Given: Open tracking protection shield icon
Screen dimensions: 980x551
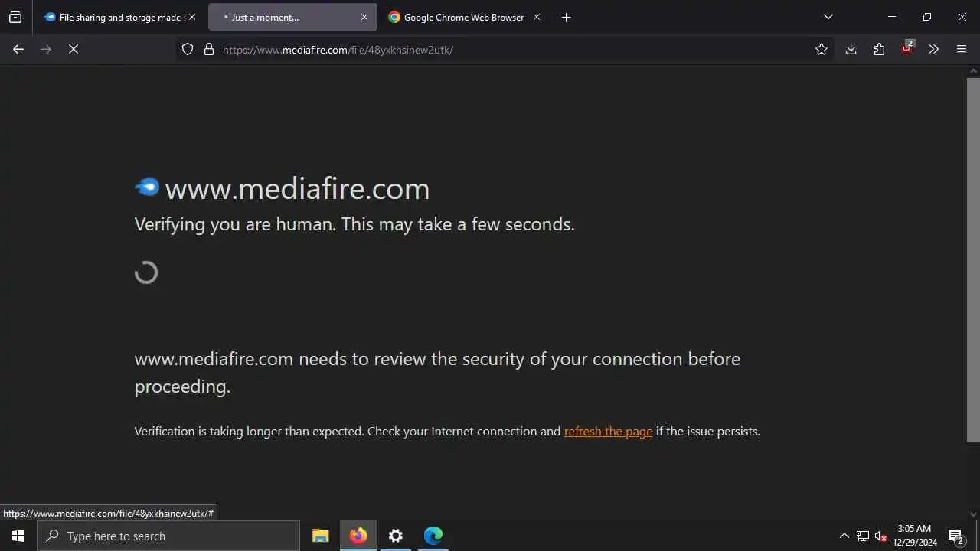Looking at the screenshot, I should pyautogui.click(x=188, y=49).
